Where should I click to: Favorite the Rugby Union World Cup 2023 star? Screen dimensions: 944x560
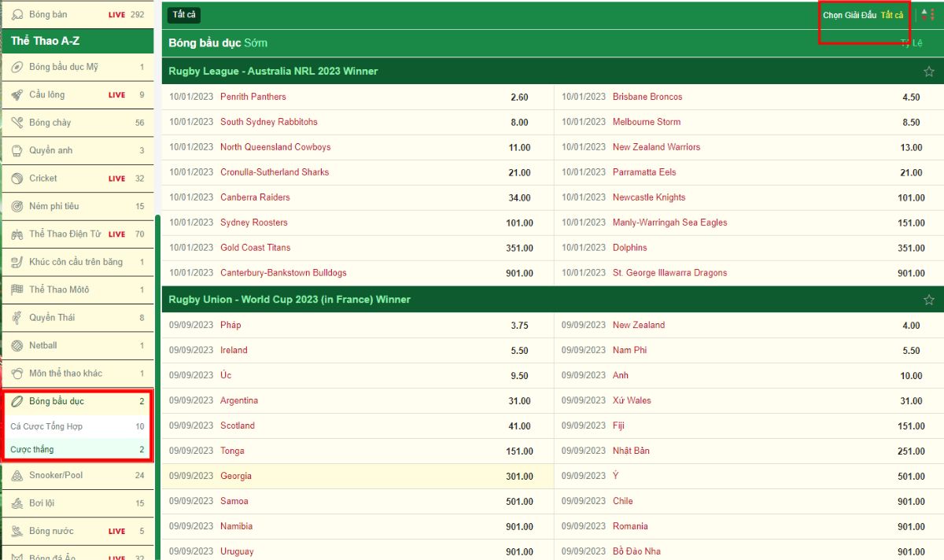[x=928, y=300]
